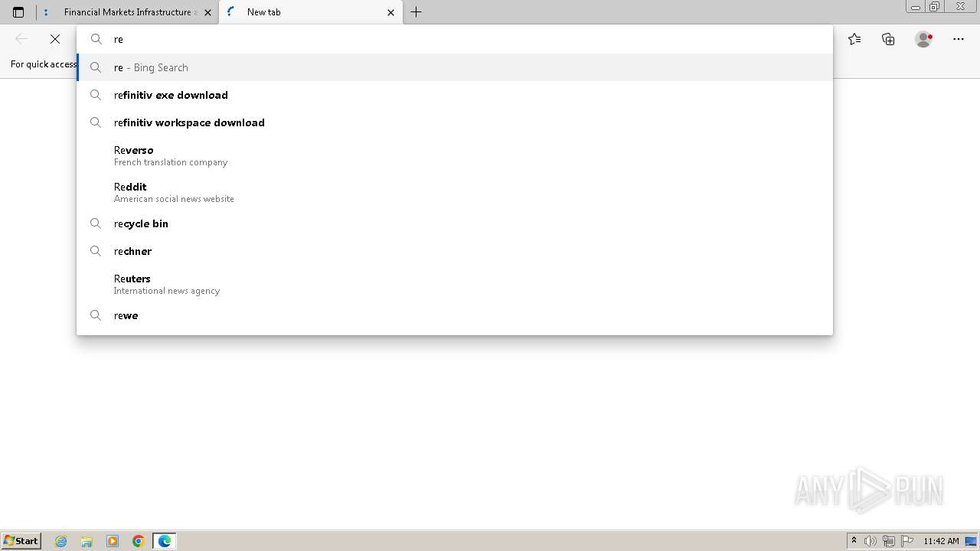Viewport: 980px width, 551px height.
Task: Open Windows Media Player from taskbar
Action: point(113,541)
